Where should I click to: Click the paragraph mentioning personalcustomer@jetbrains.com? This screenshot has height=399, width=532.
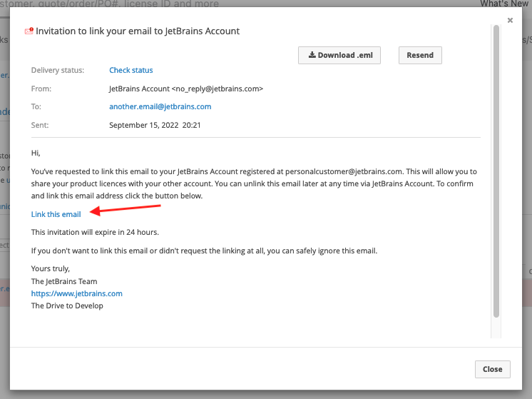(254, 183)
